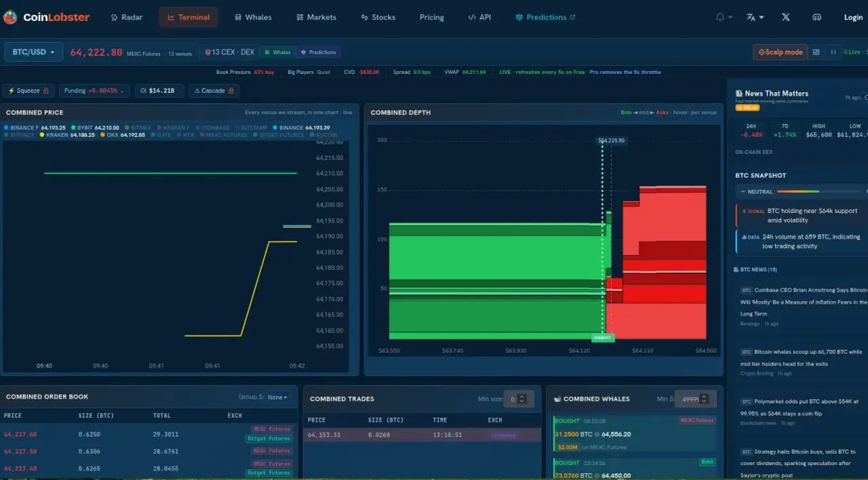The image size is (868, 480).
Task: Click the Combined Whales Min $ field
Action: 696,399
